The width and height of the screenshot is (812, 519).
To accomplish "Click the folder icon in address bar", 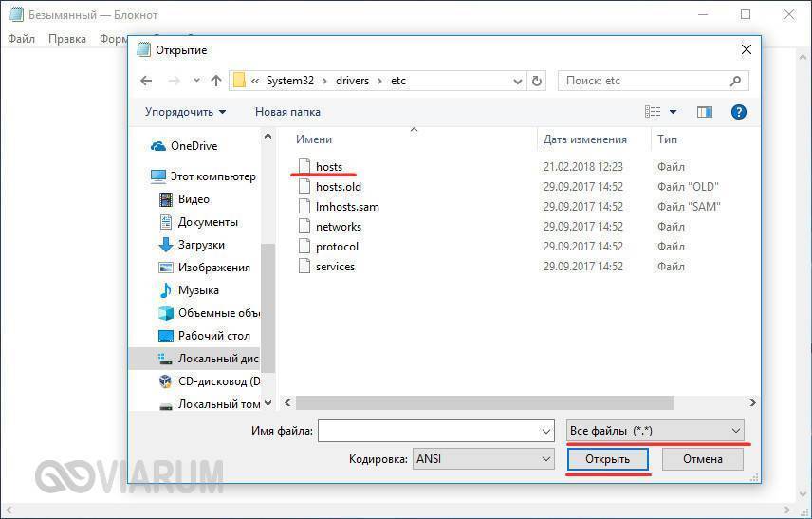I will coord(239,81).
